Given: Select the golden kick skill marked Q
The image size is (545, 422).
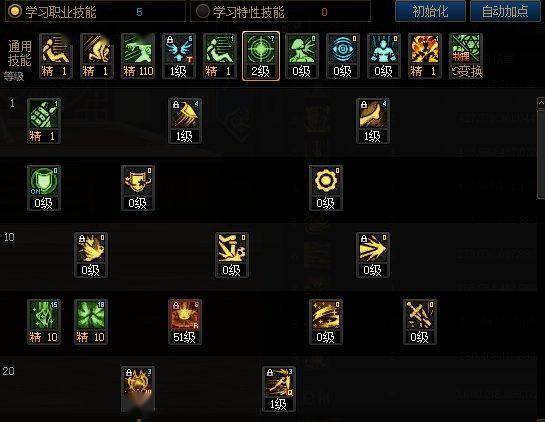Looking at the screenshot, I should 279,389.
